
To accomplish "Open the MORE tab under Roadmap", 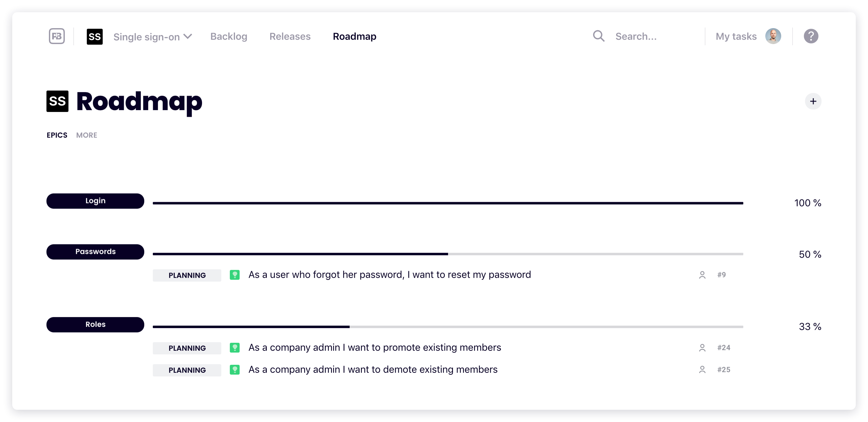I will pos(86,135).
